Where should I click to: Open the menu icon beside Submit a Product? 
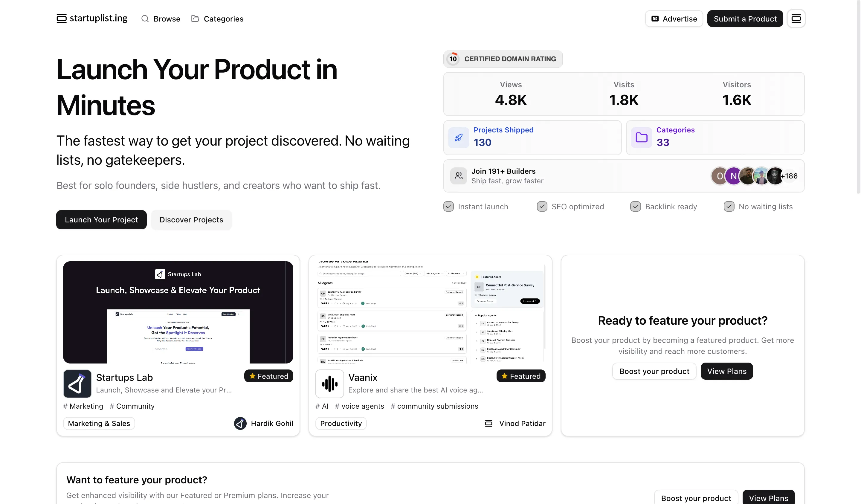pos(796,19)
